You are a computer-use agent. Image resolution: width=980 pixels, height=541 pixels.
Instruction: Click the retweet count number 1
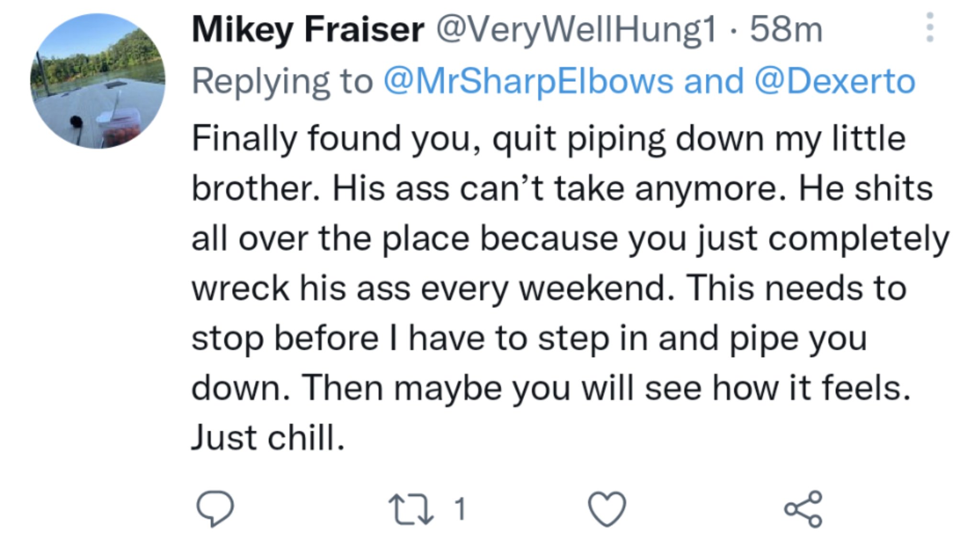460,508
